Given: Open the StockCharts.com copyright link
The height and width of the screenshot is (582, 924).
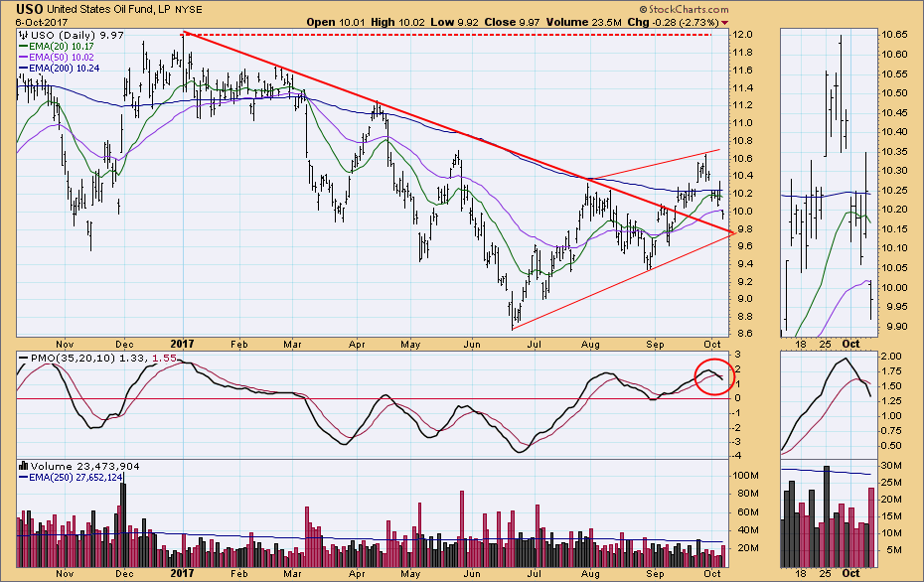Looking at the screenshot, I should [684, 9].
